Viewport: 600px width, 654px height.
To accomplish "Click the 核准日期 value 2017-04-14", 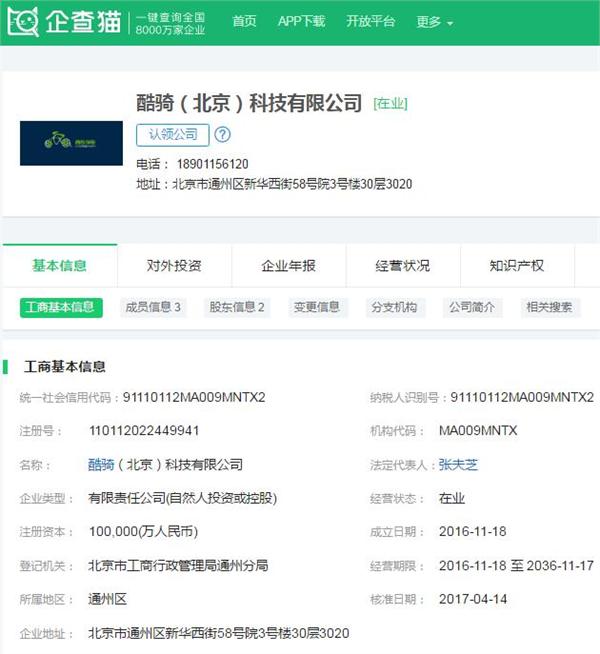I will pos(473,600).
